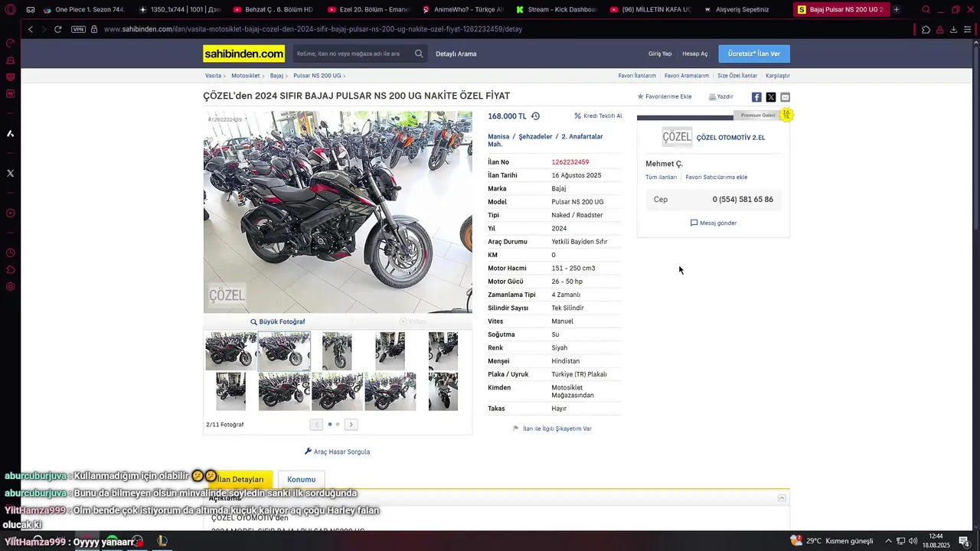
Task: Open new tab with plus button
Action: (x=897, y=10)
